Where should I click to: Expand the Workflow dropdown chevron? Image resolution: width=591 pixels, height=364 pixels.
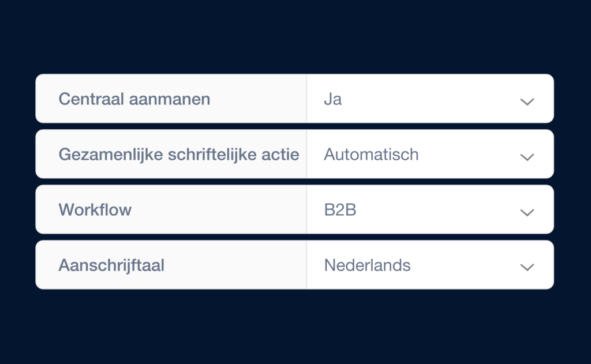click(x=526, y=212)
